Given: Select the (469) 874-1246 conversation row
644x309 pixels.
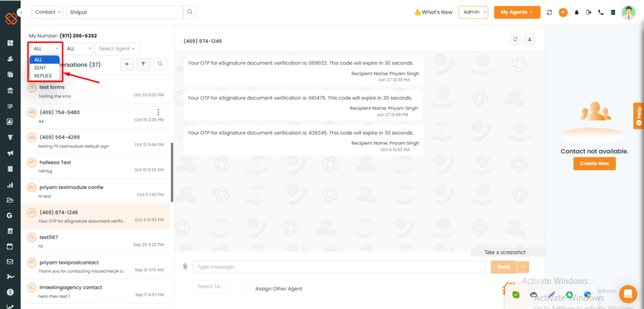Looking at the screenshot, I should 96,216.
